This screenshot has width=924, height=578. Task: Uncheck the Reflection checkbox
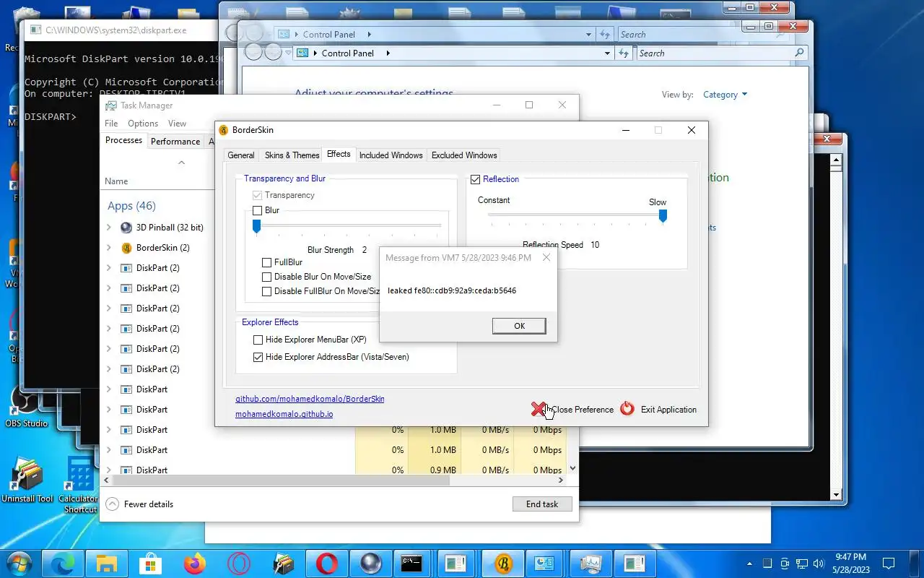tap(475, 179)
